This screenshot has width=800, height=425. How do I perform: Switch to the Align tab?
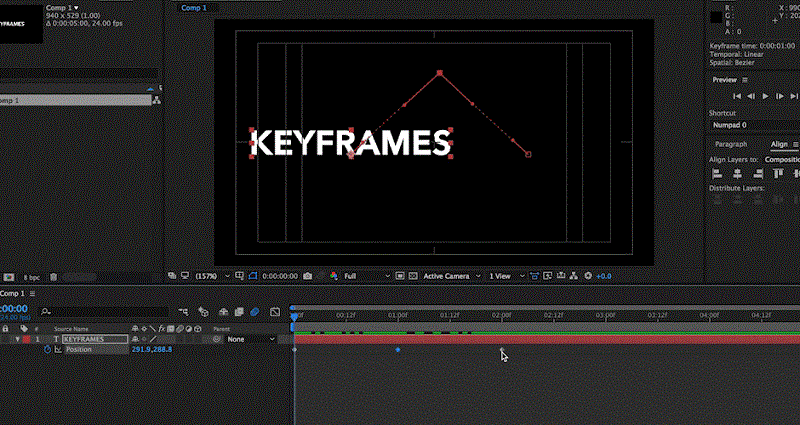pos(779,144)
